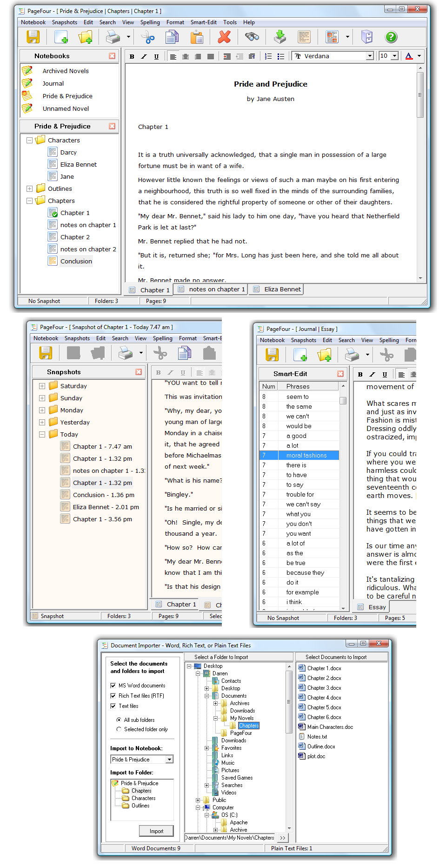Screen dimensions: 446x868
Task: Justify text in main editor
Action: point(211,56)
